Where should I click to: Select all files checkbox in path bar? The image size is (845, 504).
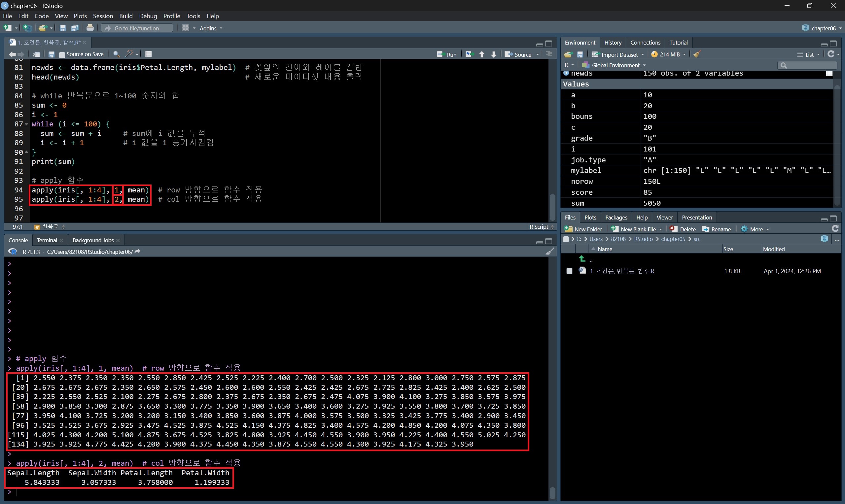click(x=566, y=239)
